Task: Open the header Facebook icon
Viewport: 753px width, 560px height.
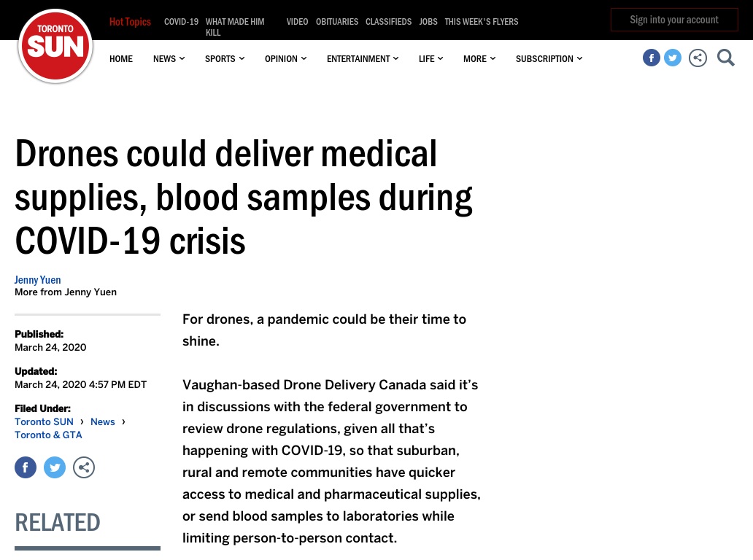Action: [651, 58]
